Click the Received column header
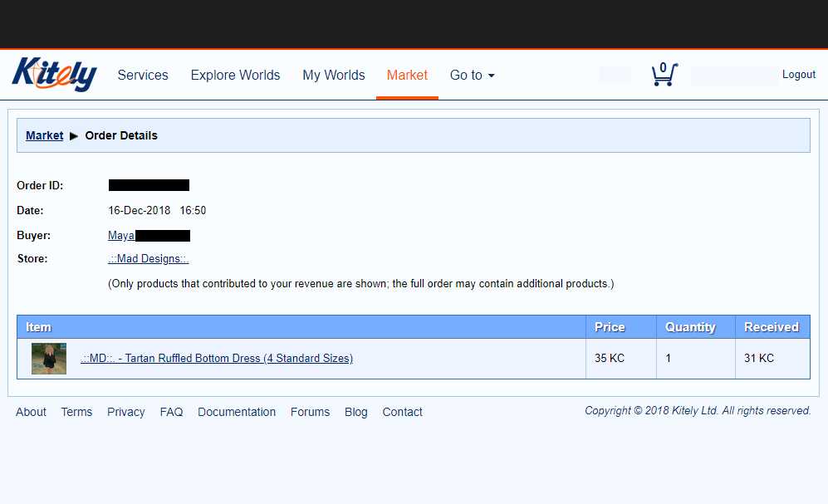The width and height of the screenshot is (828, 504). point(771,327)
